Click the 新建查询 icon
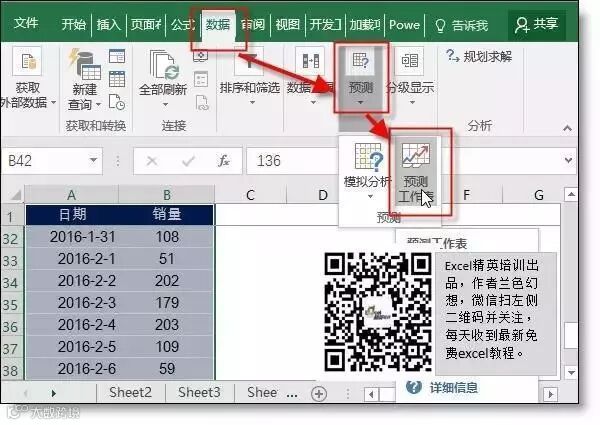Screen dimensions: 600x425 85,64
